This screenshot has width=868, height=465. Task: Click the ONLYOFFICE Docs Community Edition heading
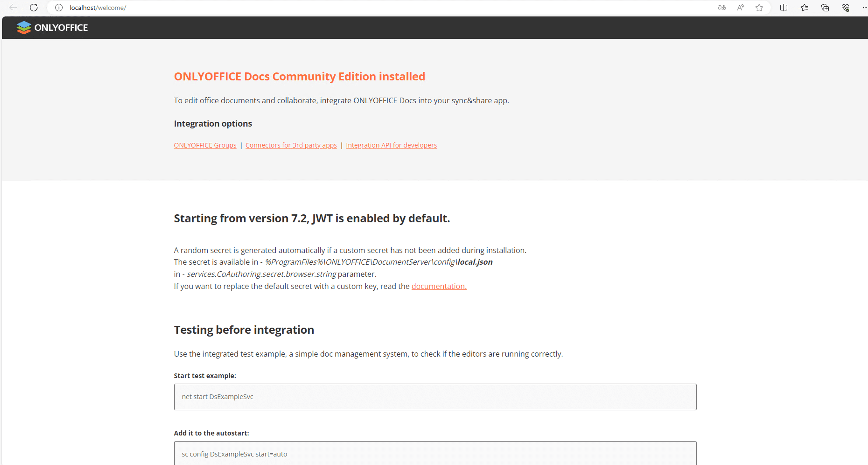[299, 77]
